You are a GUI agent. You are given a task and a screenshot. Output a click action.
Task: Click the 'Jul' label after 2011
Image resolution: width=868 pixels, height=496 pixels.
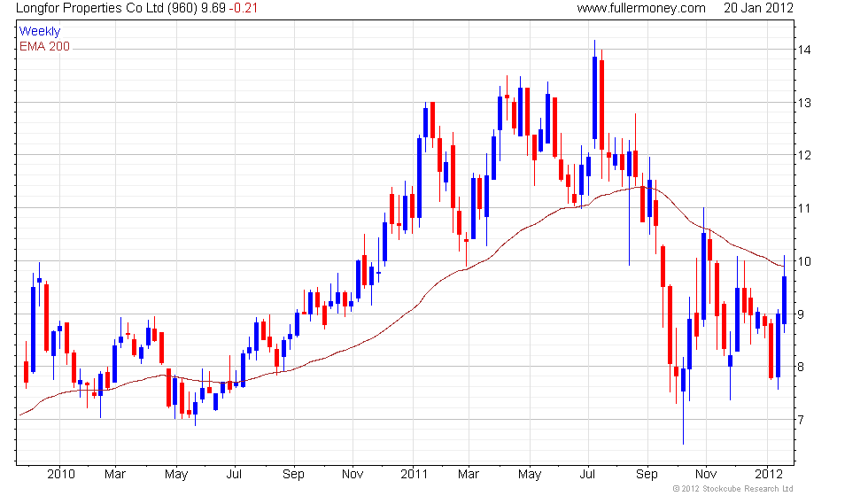pos(587,475)
